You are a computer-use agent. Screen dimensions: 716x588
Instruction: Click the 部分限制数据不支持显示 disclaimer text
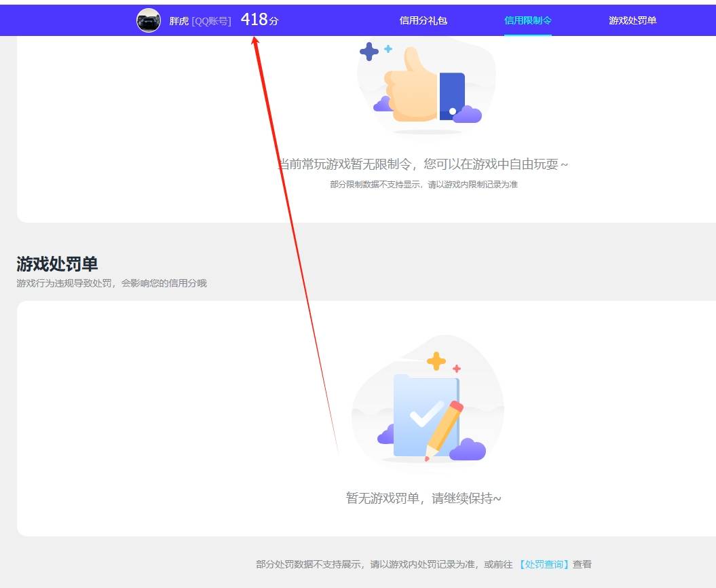[x=422, y=183]
